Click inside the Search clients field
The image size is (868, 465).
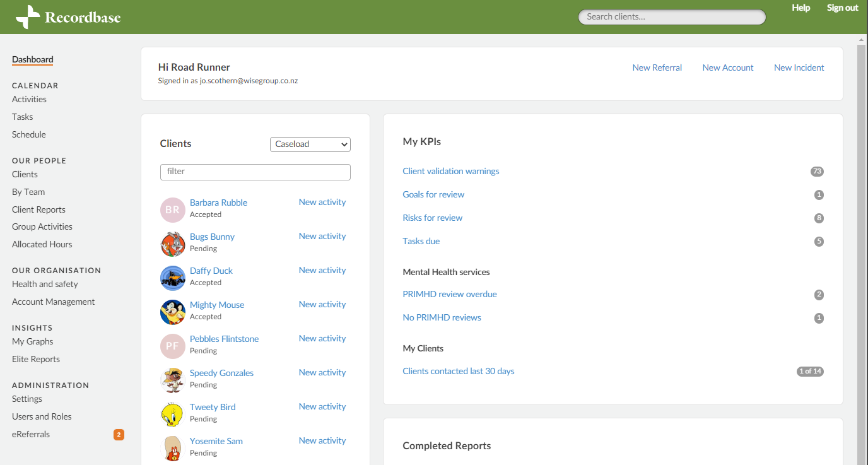tap(671, 16)
